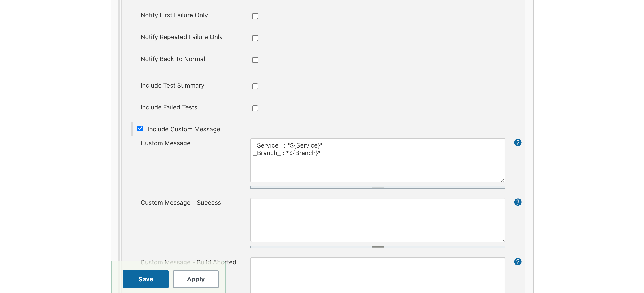Click the resize handle of Success message textarea
Screen dimensions: 644x293
coord(503,240)
